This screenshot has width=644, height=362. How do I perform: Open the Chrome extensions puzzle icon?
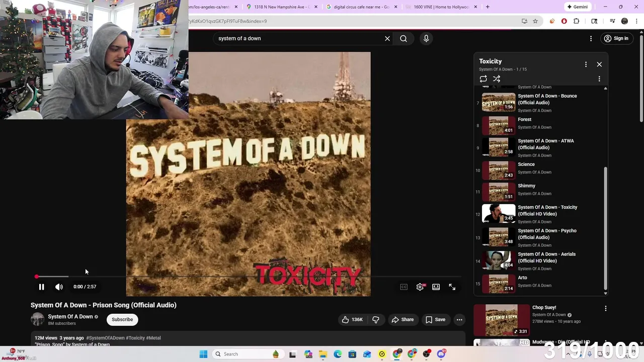(577, 21)
